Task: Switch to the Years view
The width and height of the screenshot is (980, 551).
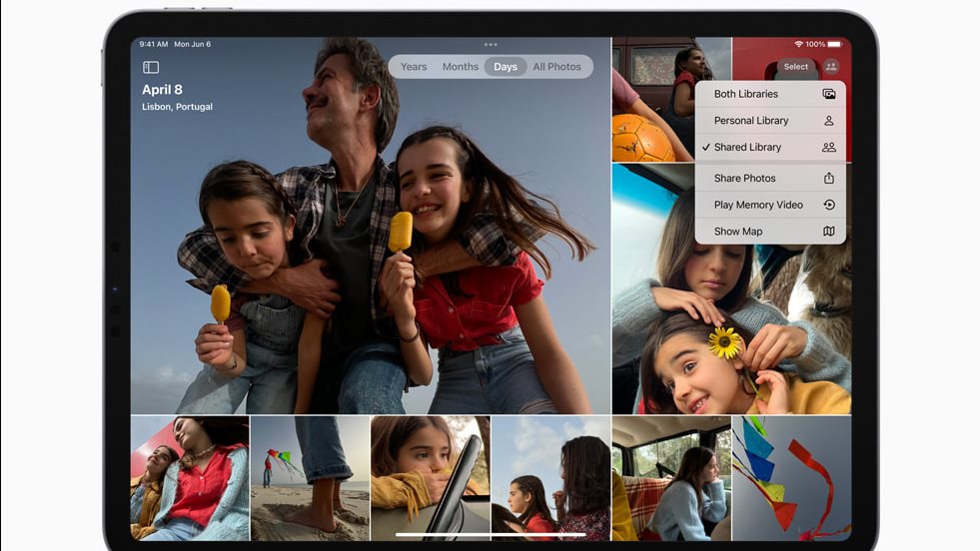Action: [x=414, y=67]
